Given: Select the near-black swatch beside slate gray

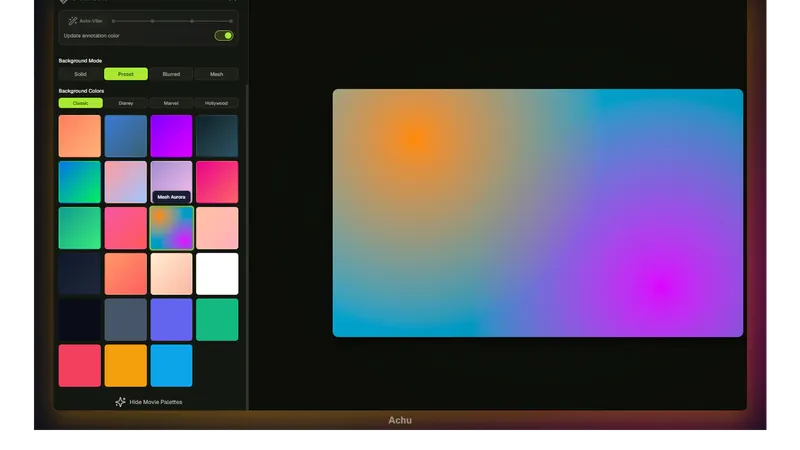Looking at the screenshot, I should 80,319.
